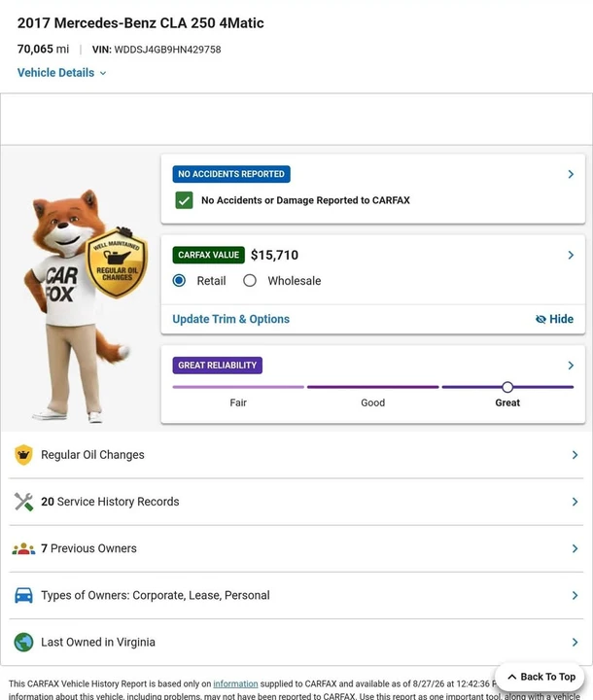Screen dimensions: 593x700
Task: Expand Last Owned in Virginia chevron
Action: 576,643
